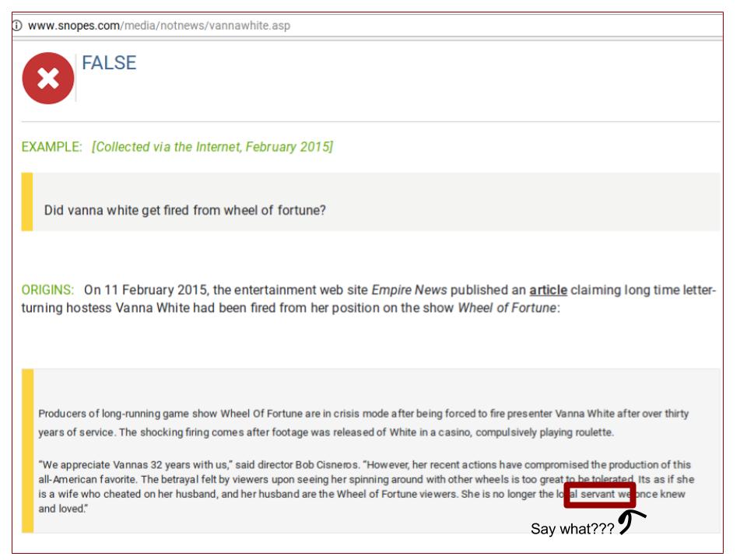Viewport: 747px width, 560px height.
Task: Click 'On 11 February 2015' date text
Action: [146, 290]
